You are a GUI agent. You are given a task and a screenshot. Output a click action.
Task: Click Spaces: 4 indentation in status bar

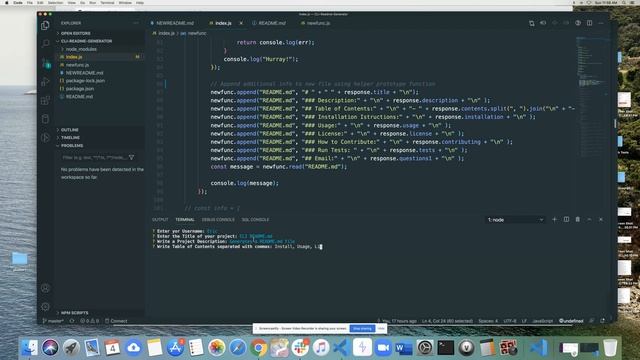[488, 321]
